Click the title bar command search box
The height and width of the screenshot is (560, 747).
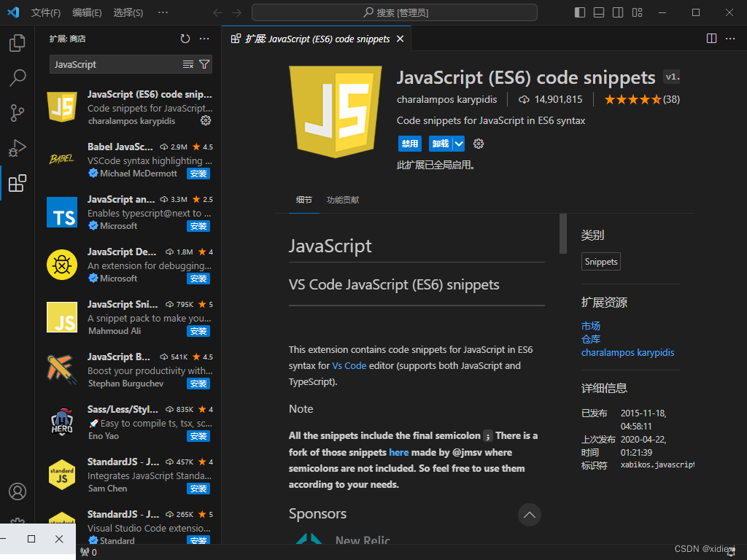[395, 12]
